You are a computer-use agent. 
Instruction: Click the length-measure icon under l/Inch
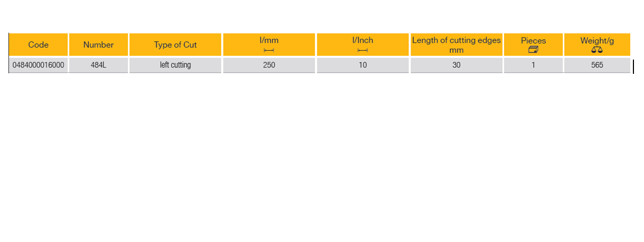click(362, 50)
